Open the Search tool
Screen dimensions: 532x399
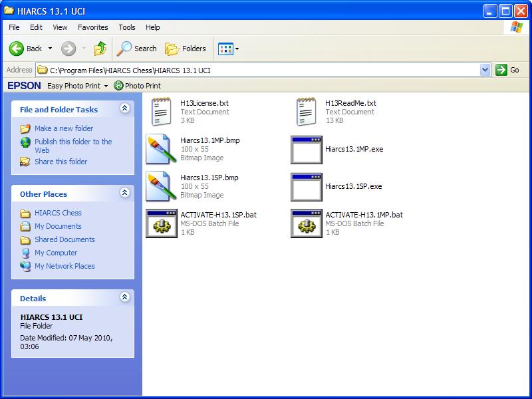click(x=136, y=49)
